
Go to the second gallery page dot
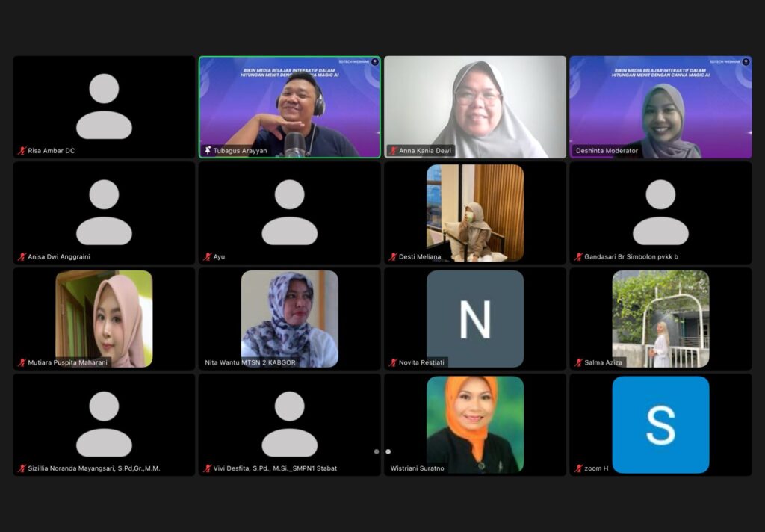[388, 451]
